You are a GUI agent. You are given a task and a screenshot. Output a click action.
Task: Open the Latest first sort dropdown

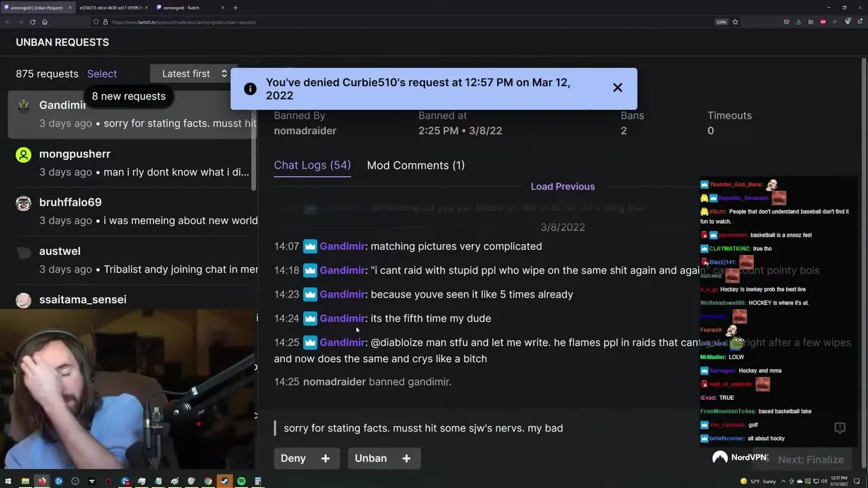(193, 74)
